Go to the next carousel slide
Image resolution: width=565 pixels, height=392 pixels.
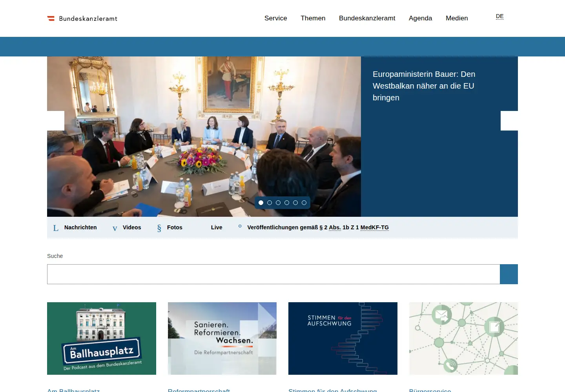pos(509,121)
